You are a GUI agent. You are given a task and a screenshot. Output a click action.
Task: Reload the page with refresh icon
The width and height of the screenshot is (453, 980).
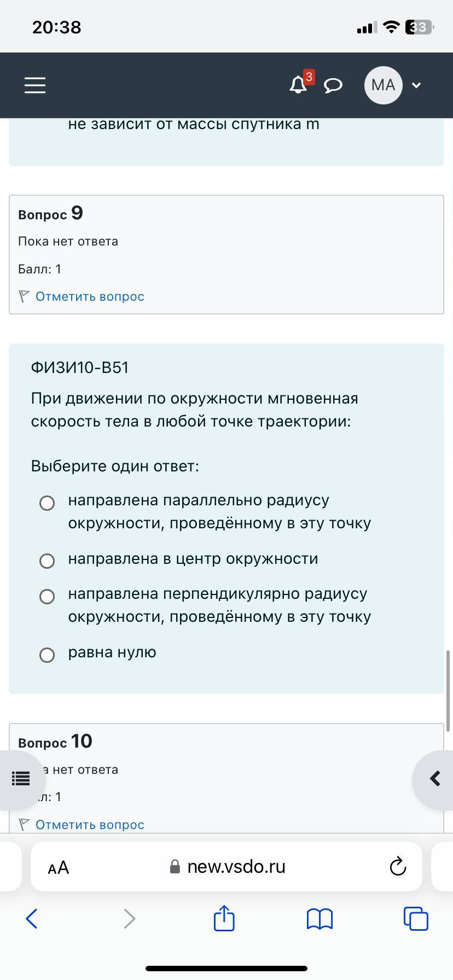(398, 866)
